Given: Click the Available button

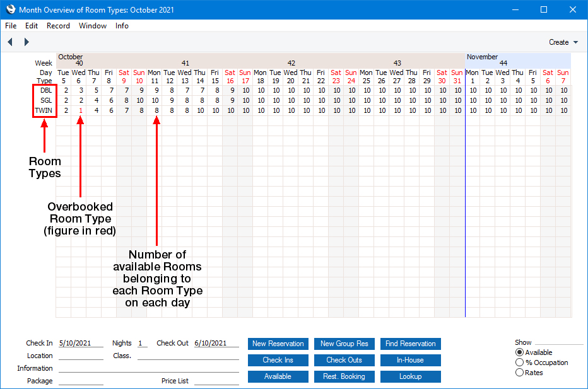Looking at the screenshot, I should tap(278, 376).
